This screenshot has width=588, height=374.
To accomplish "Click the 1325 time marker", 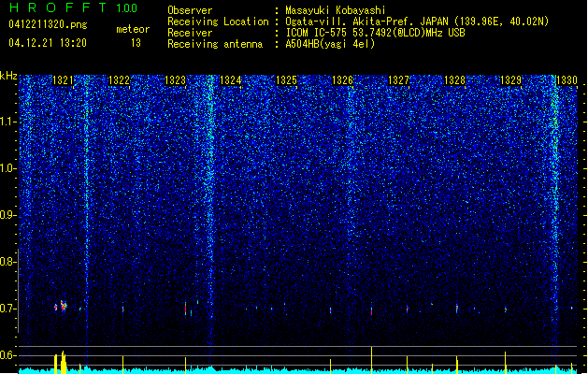I will coord(286,80).
